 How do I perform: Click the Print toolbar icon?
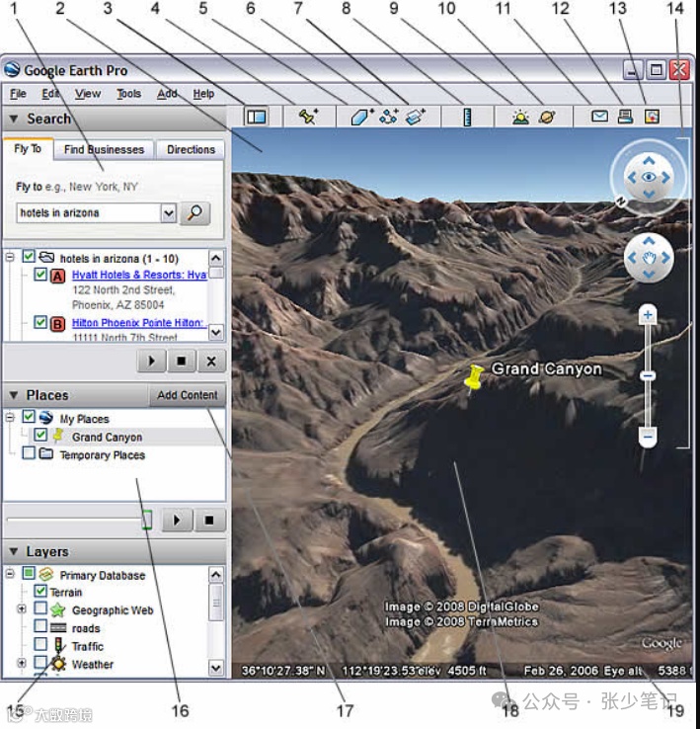tap(626, 117)
